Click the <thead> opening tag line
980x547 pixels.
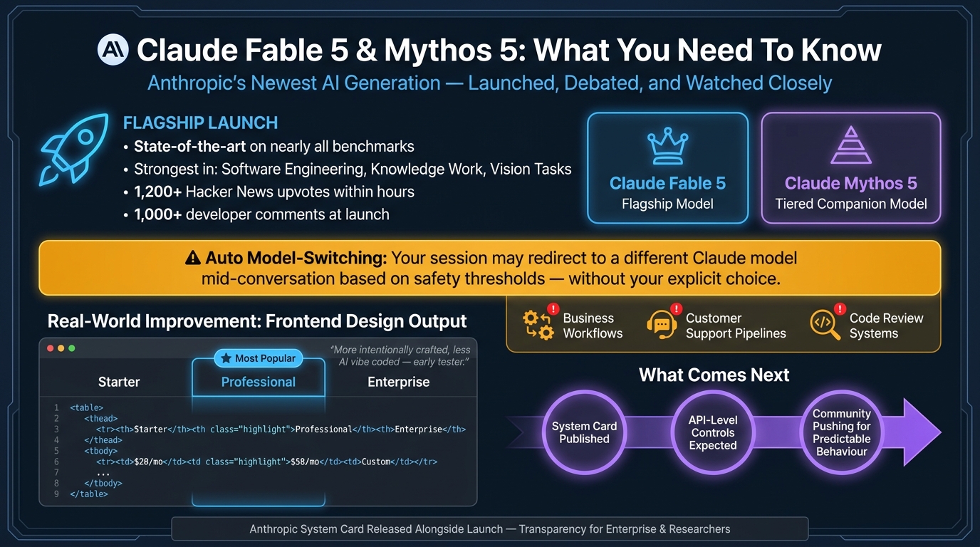[x=100, y=419]
